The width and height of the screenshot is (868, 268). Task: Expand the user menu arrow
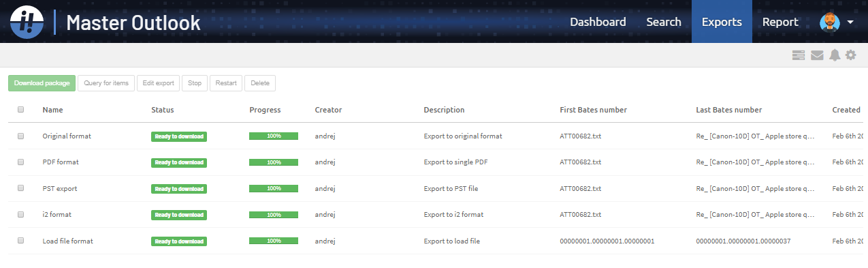coord(851,23)
